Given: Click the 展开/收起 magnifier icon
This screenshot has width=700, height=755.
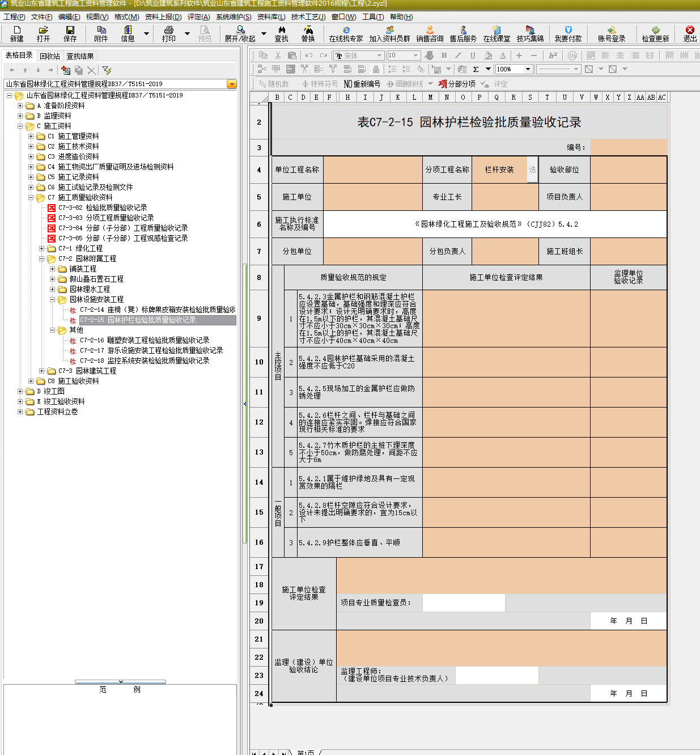Looking at the screenshot, I should (240, 29).
